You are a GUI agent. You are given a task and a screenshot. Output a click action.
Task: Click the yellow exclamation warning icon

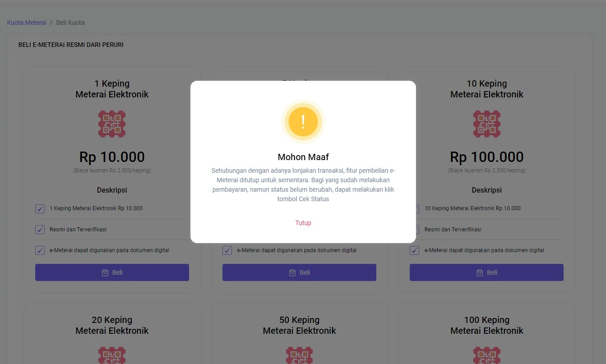303,122
